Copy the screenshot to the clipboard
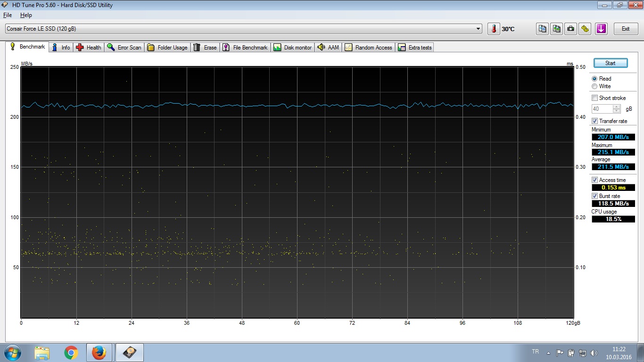Image resolution: width=644 pixels, height=362 pixels. click(557, 29)
